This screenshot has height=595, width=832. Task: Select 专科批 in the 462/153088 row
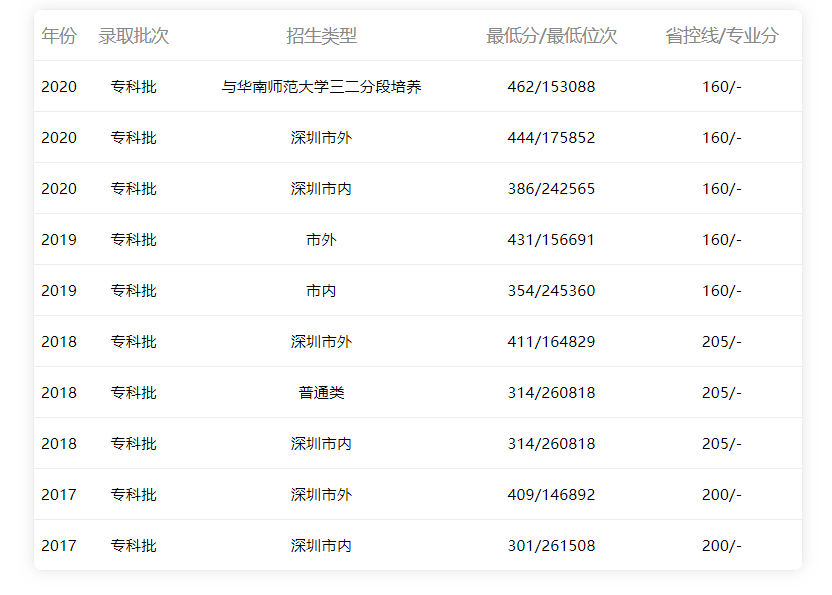click(133, 87)
